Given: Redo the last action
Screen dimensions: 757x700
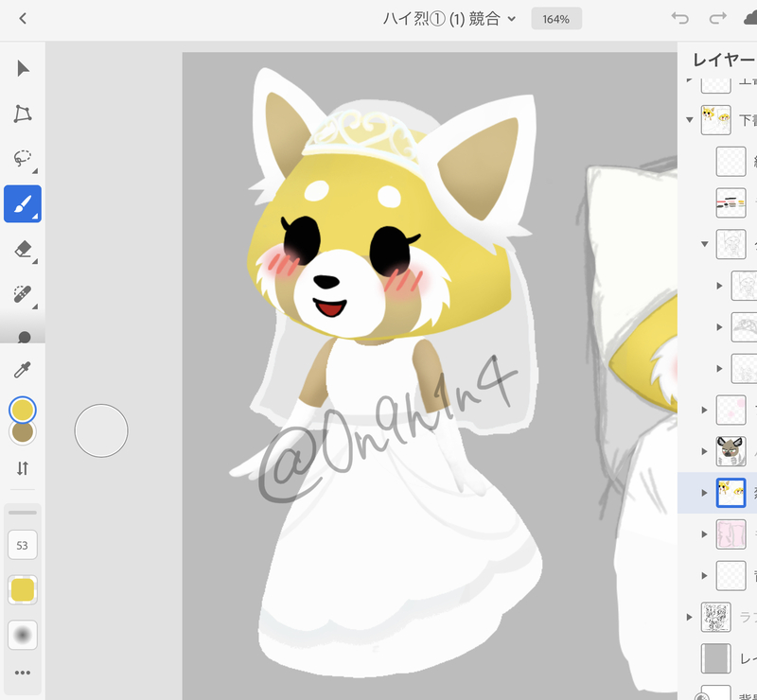Looking at the screenshot, I should [x=718, y=18].
